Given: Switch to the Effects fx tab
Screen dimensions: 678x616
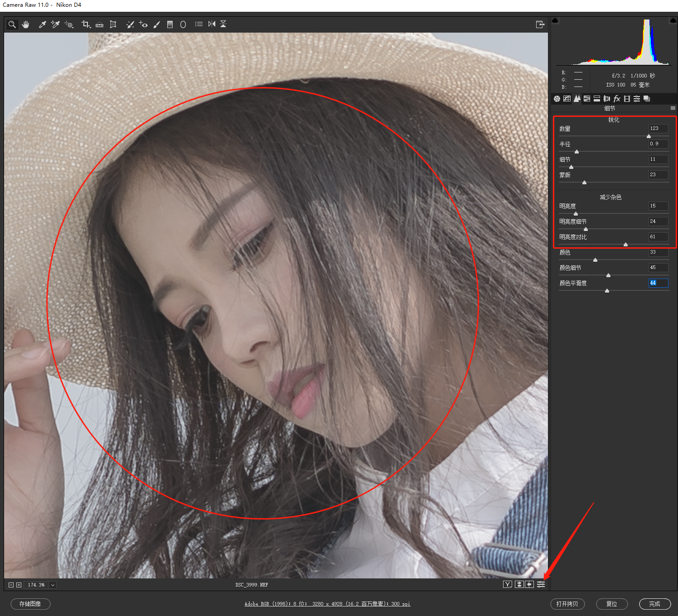Looking at the screenshot, I should [x=617, y=99].
